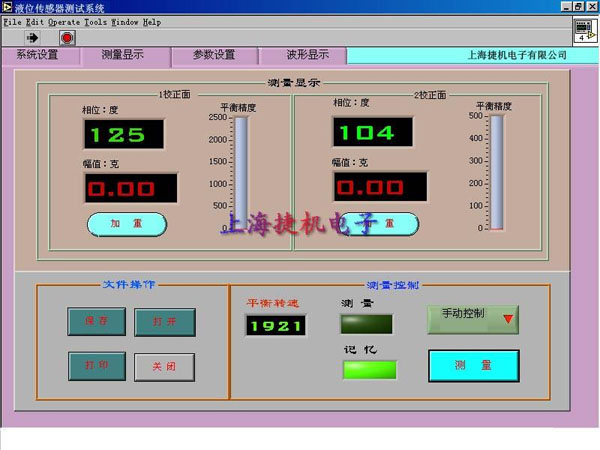Click the VI connector icon at top right
The height and width of the screenshot is (450, 600).
click(x=583, y=30)
